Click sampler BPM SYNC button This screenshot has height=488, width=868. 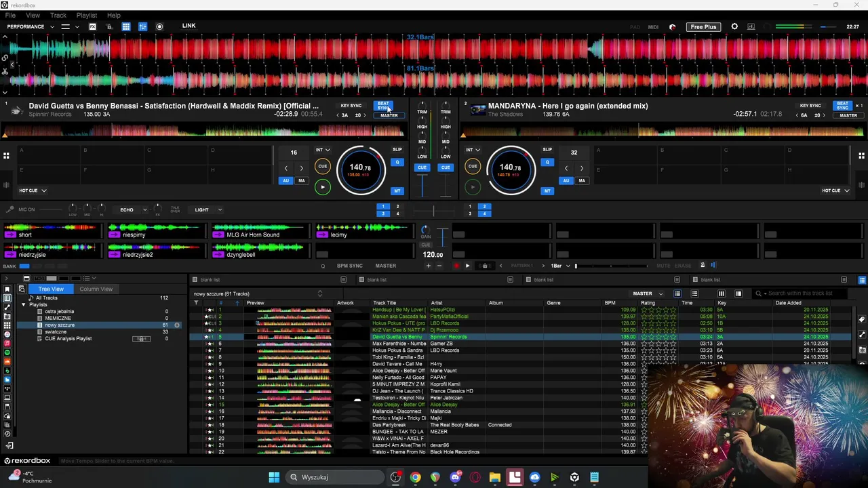coord(350,266)
